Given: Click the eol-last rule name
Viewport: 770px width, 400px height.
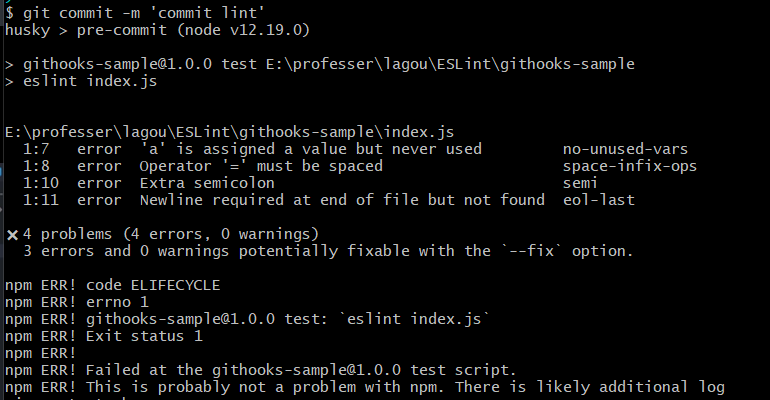Looking at the screenshot, I should 599,200.
